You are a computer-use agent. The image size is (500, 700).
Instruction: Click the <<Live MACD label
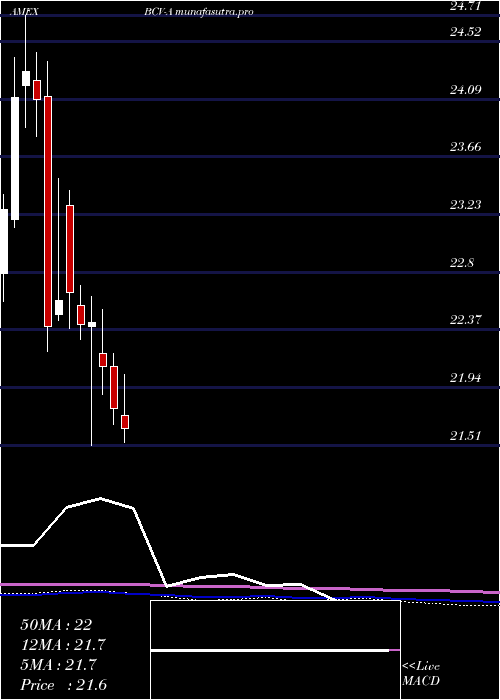point(421,674)
